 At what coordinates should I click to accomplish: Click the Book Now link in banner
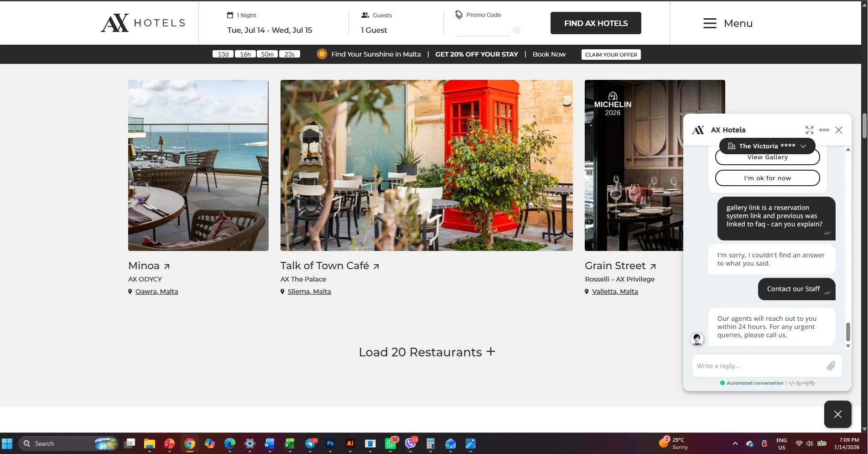tap(549, 54)
